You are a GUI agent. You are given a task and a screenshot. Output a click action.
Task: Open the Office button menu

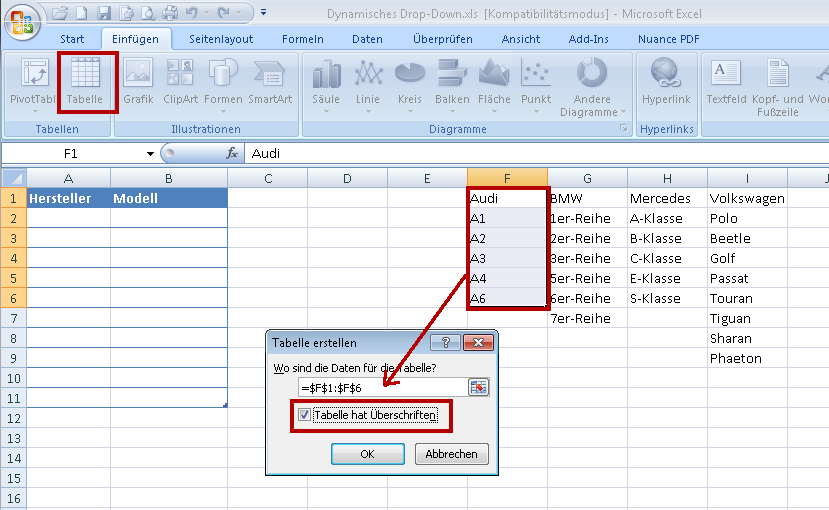coord(22,22)
